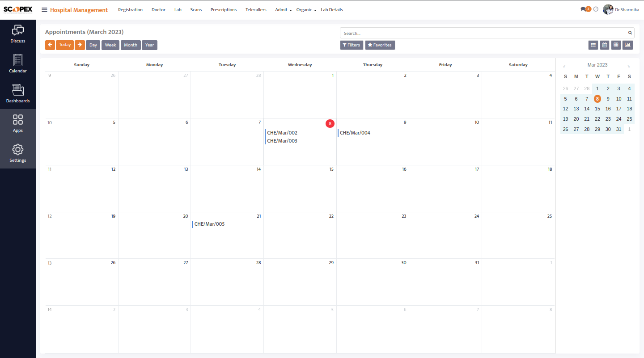This screenshot has width=644, height=358.
Task: Open the Scans menu
Action: point(196,10)
